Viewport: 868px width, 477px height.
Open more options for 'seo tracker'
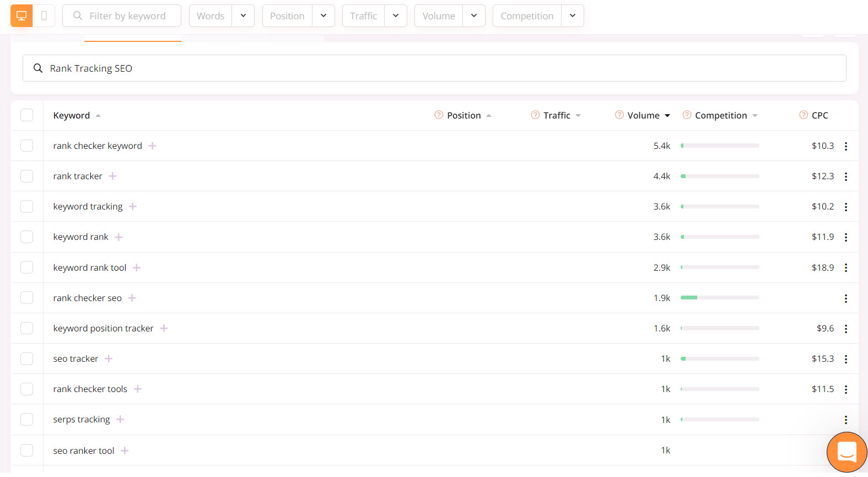[x=846, y=359]
